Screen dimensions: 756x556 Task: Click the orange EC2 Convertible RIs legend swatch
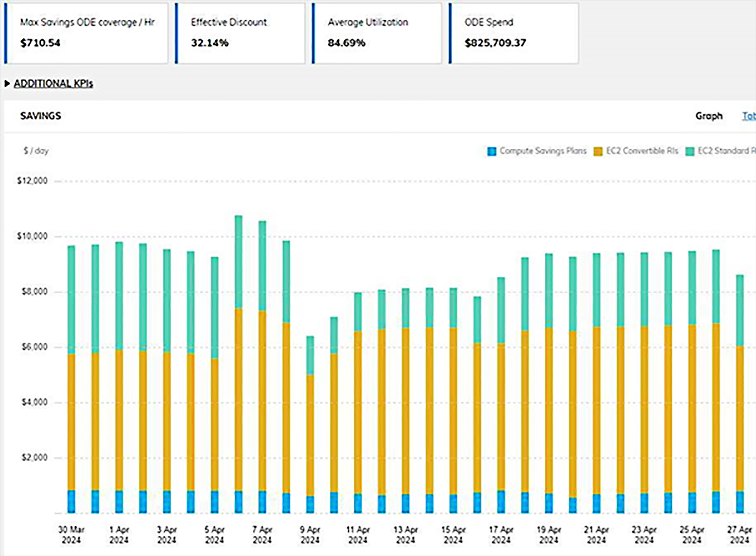point(598,151)
